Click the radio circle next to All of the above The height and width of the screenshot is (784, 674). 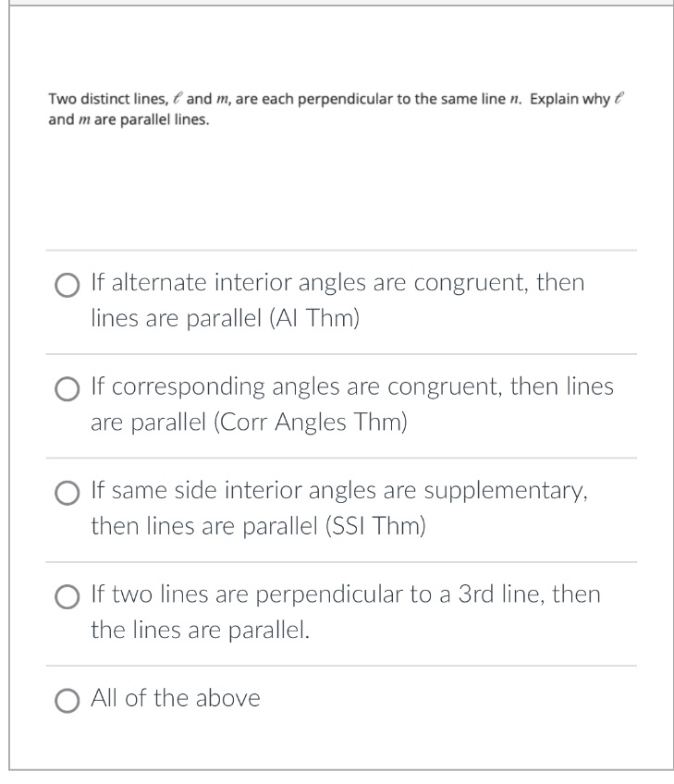[66, 701]
